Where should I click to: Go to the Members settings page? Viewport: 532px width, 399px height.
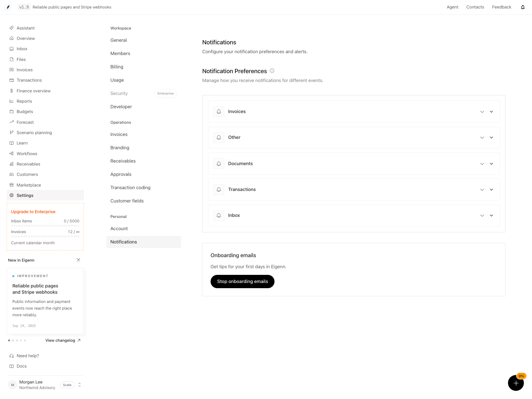(x=144, y=54)
